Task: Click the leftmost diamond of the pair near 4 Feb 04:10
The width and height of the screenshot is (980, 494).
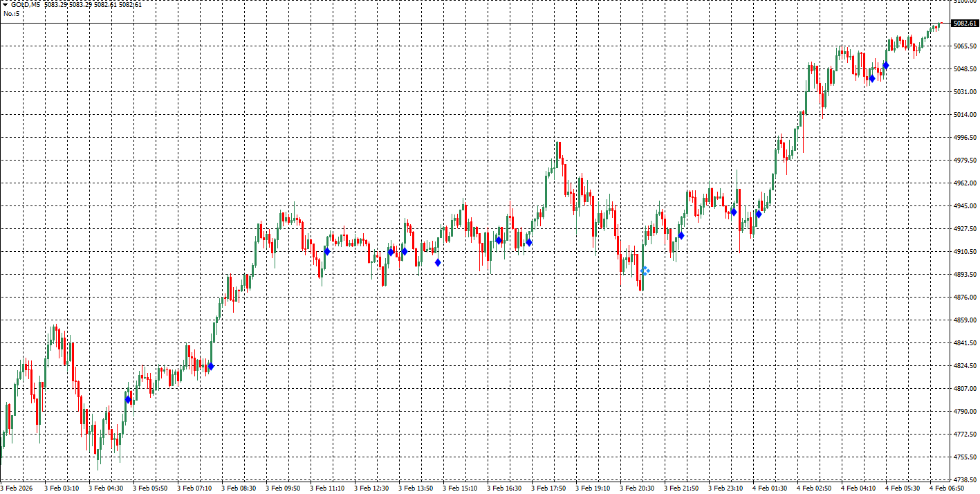Action: tap(872, 78)
